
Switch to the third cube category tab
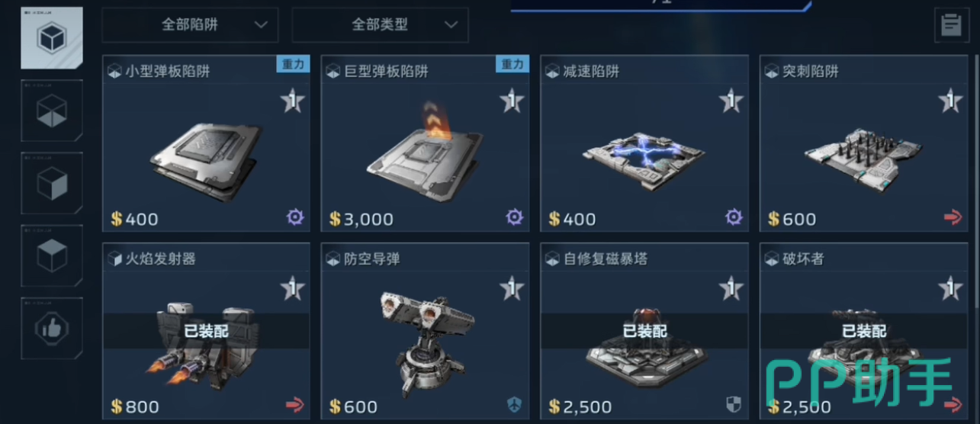(x=52, y=184)
